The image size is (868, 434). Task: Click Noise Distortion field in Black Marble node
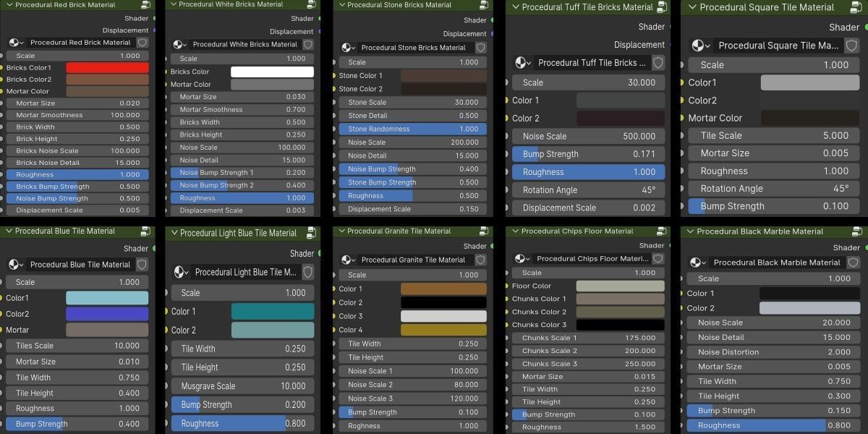pyautogui.click(x=774, y=352)
